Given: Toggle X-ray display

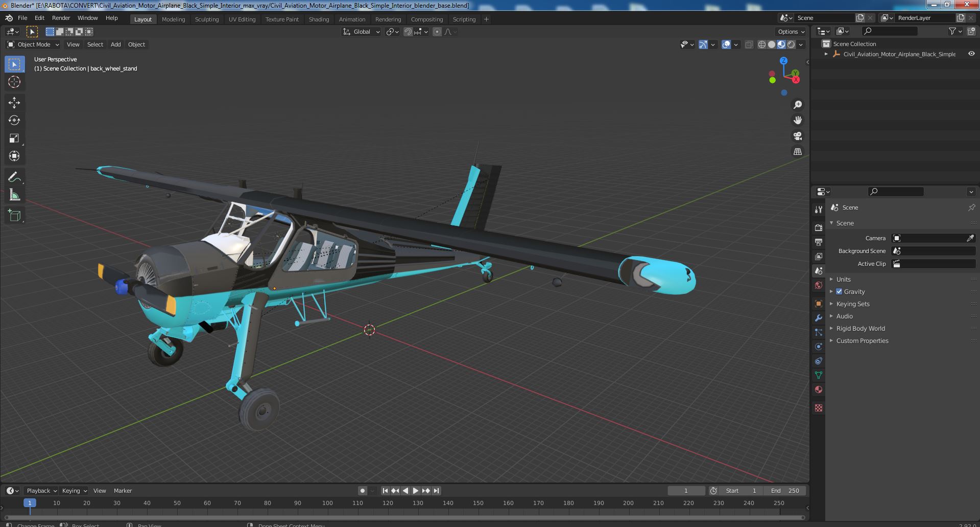Looking at the screenshot, I should (749, 44).
